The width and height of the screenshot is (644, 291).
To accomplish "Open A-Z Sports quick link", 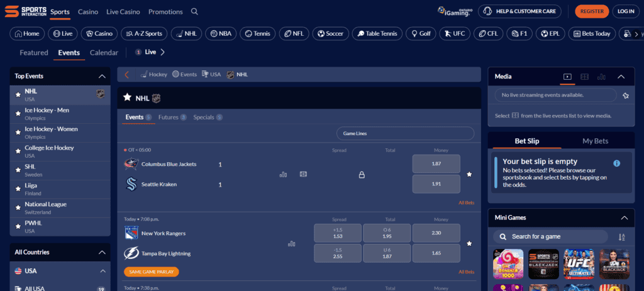I will [x=144, y=34].
